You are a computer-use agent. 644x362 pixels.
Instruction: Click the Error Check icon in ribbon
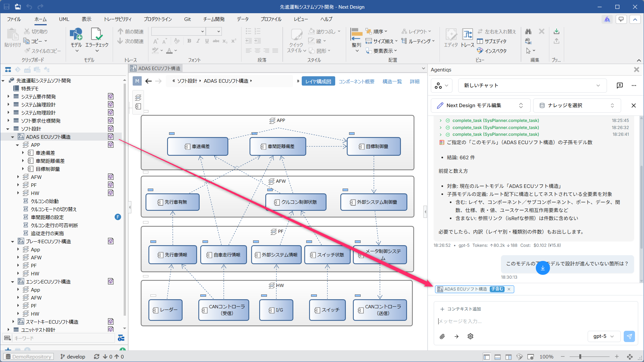[97, 35]
